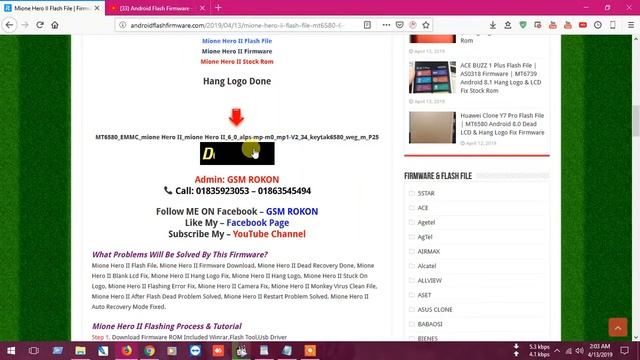Open the ASUS CLONE firmware category
The height and width of the screenshot is (360, 640).
(x=435, y=309)
